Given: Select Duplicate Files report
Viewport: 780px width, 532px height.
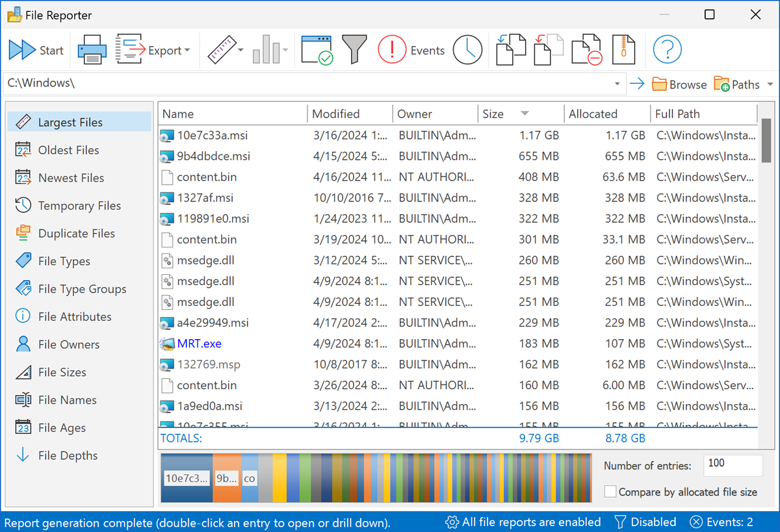Looking at the screenshot, I should [x=76, y=233].
